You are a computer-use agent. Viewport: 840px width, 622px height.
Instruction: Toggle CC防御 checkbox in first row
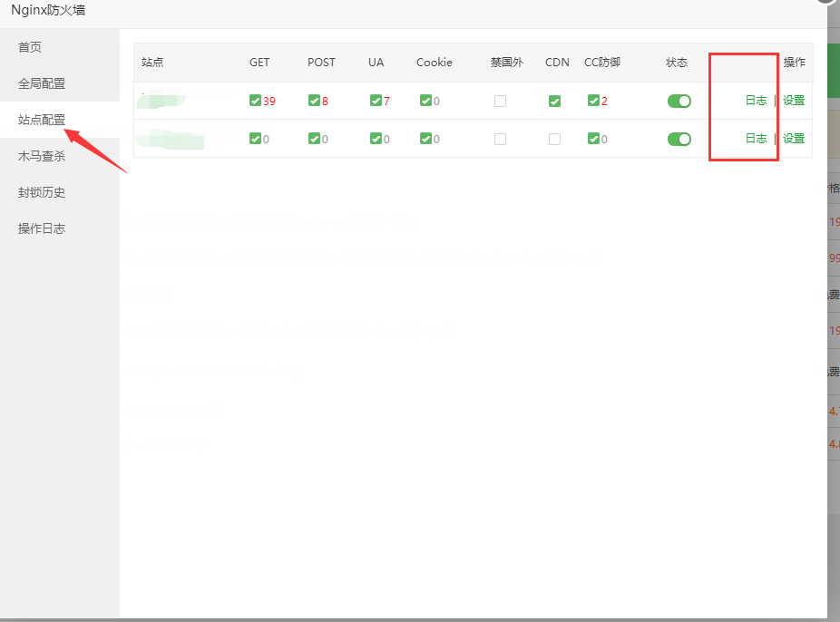(593, 101)
